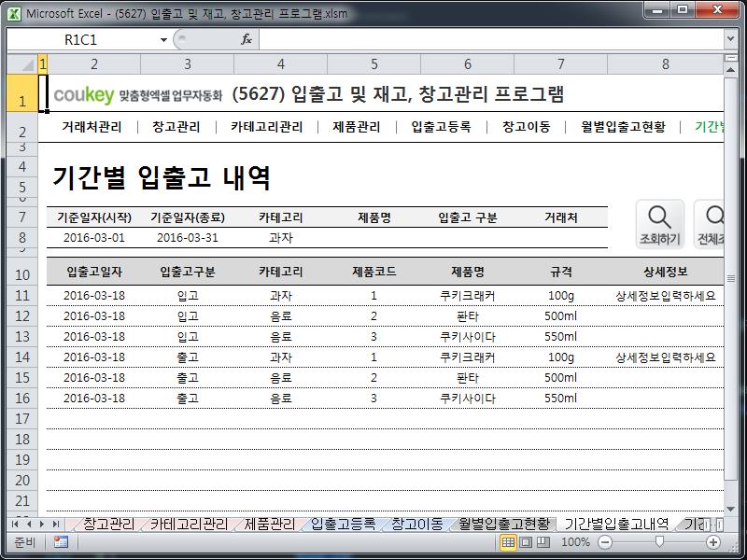Click the zoom slider handle
Screen dimensions: 747x560
tap(659, 542)
